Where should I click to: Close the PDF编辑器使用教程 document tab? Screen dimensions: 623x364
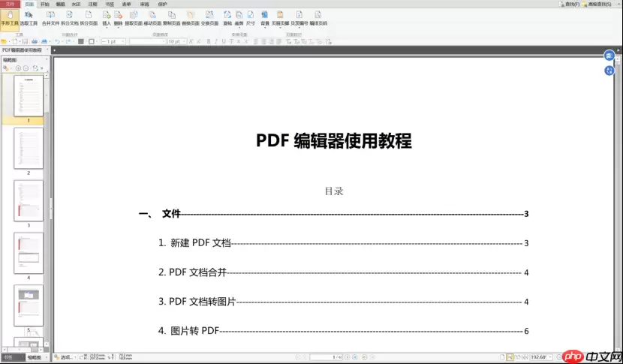(x=47, y=50)
